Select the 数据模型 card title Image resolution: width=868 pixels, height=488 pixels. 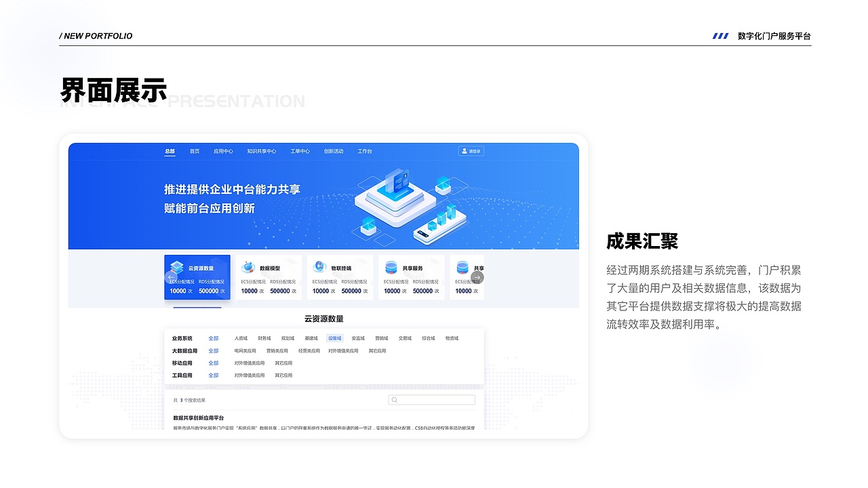click(270, 268)
